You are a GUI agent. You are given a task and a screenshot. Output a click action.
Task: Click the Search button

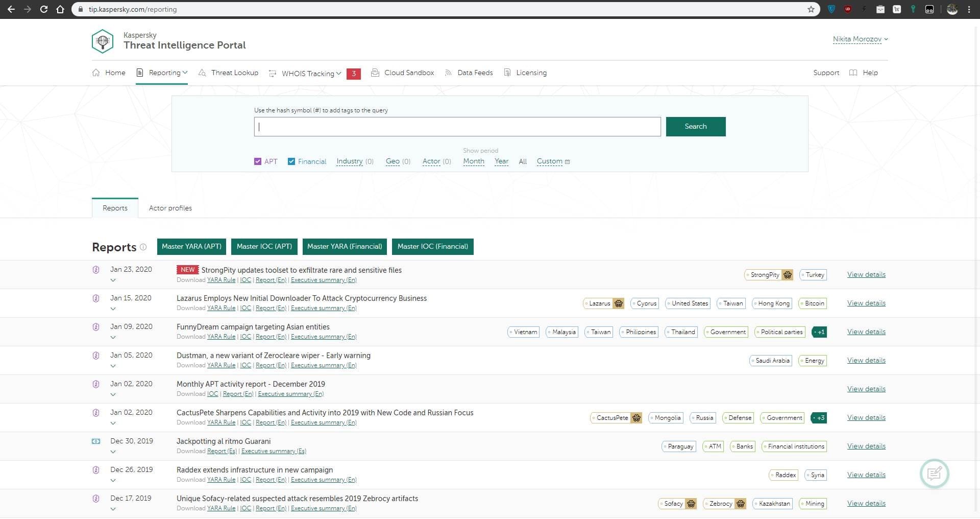click(x=696, y=127)
